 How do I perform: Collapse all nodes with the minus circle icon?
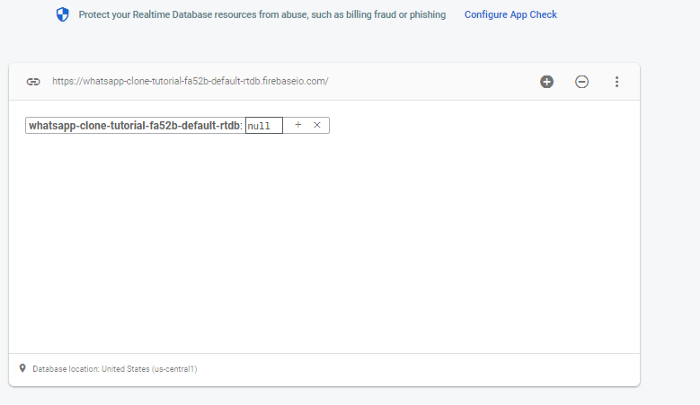point(582,81)
